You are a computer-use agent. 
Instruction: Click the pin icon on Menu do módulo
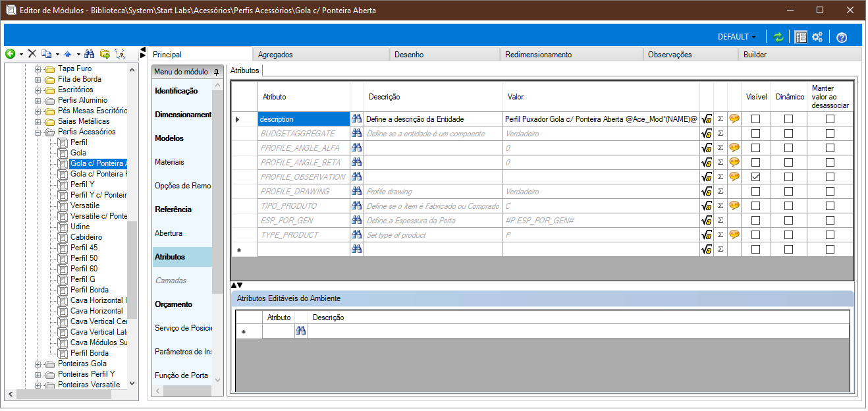click(217, 72)
